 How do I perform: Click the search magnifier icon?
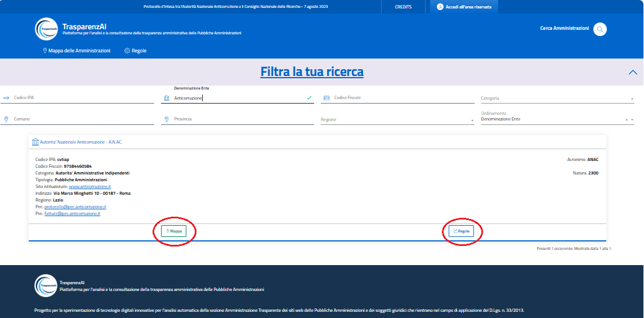click(600, 29)
